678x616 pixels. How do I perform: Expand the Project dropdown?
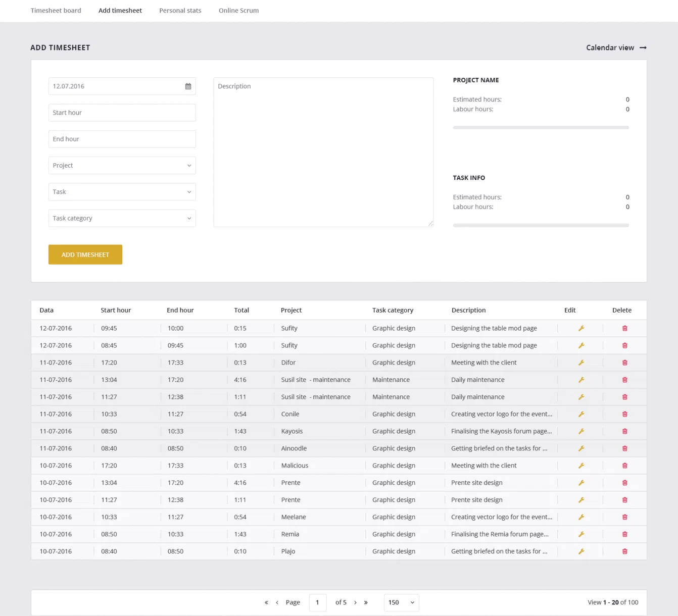click(122, 166)
